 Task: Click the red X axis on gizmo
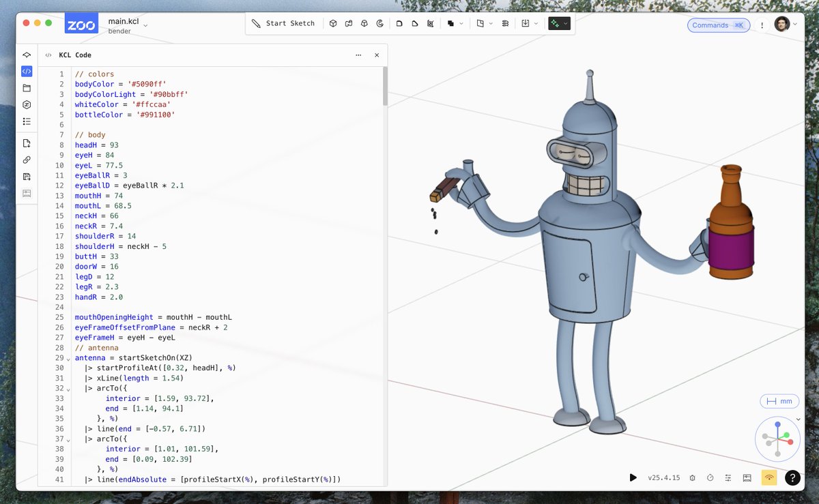click(x=791, y=442)
